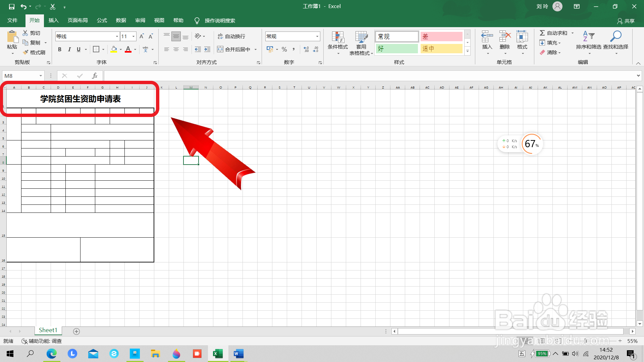Expand the Name Box dropdown arrow
Image resolution: width=644 pixels, height=362 pixels.
click(41, 76)
